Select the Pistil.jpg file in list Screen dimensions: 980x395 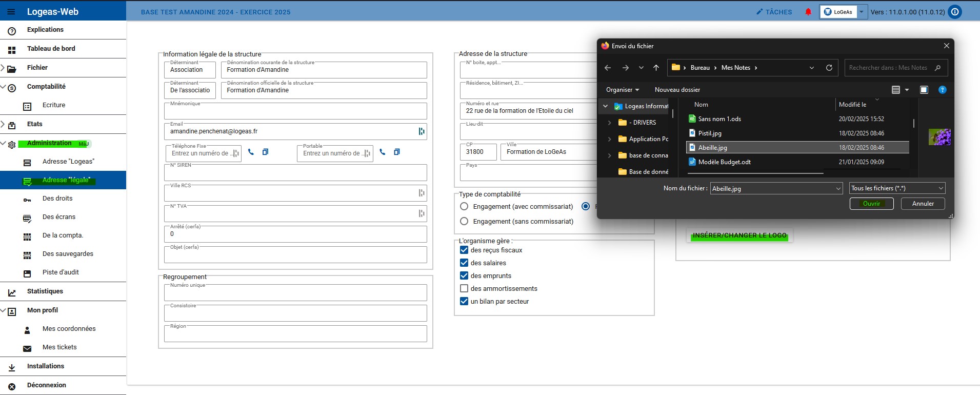tap(710, 133)
